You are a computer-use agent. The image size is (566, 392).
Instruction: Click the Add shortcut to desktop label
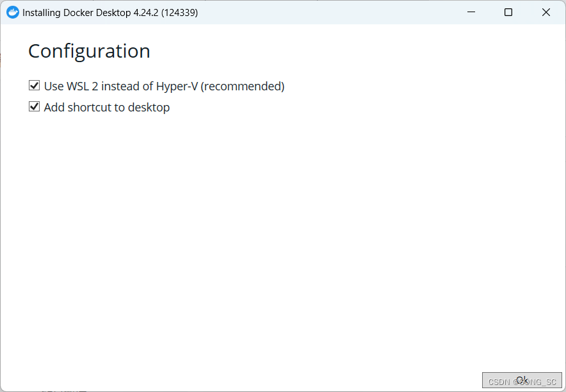(x=106, y=107)
